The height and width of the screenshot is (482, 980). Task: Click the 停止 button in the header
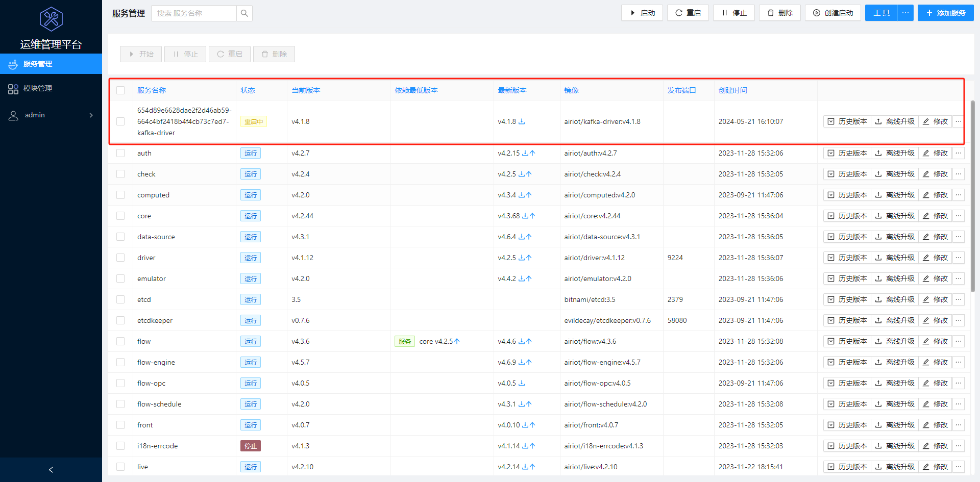click(x=734, y=13)
